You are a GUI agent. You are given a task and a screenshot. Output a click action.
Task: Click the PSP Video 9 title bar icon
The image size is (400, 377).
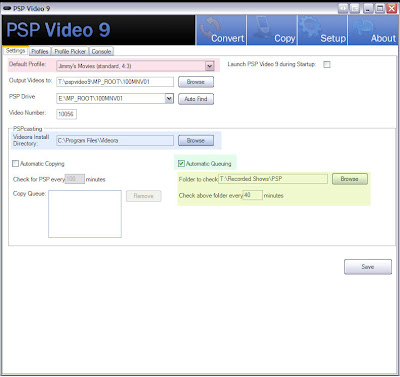click(7, 8)
